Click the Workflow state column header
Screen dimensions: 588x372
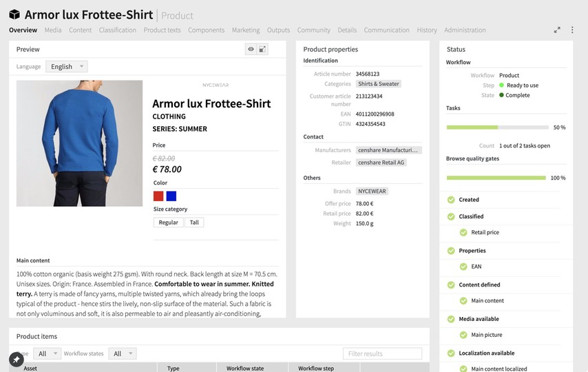coord(245,369)
